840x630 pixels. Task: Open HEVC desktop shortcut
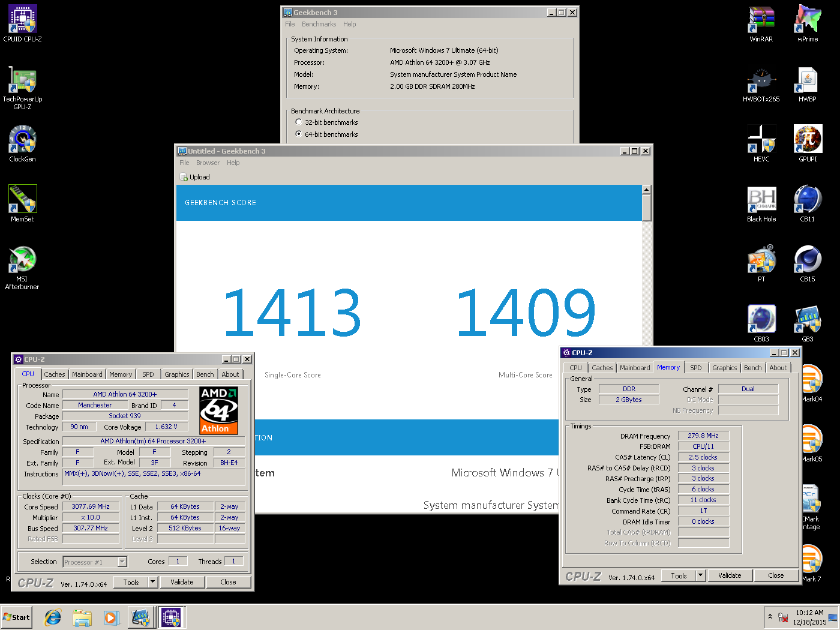(x=761, y=144)
